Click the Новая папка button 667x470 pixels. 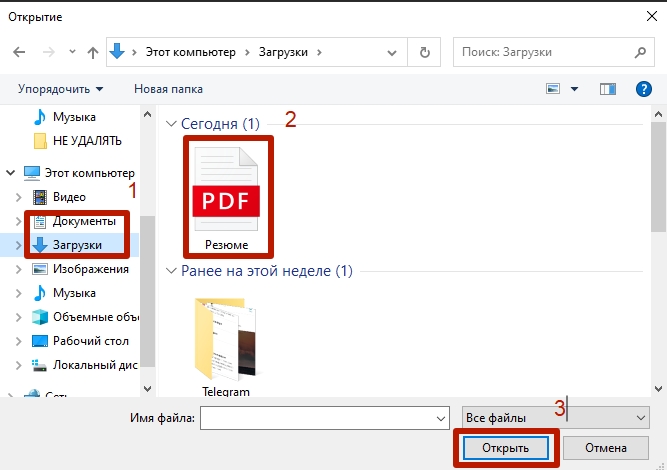(168, 89)
